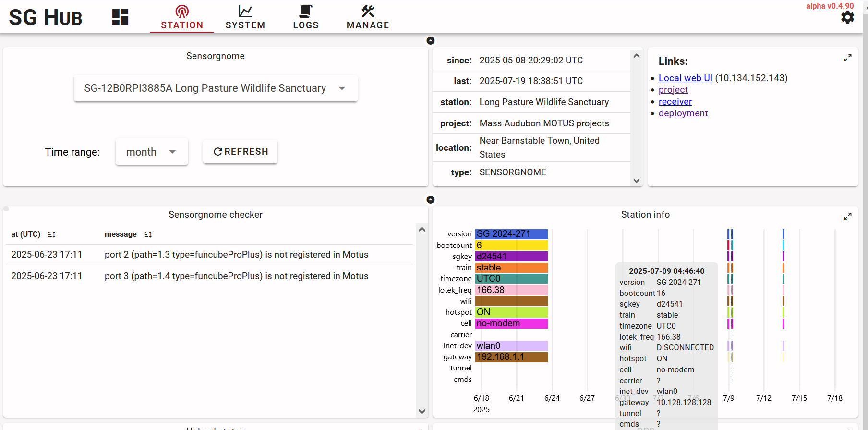Collapse the Sensorgnome checker section toggle
The image size is (868, 430).
[x=431, y=199]
